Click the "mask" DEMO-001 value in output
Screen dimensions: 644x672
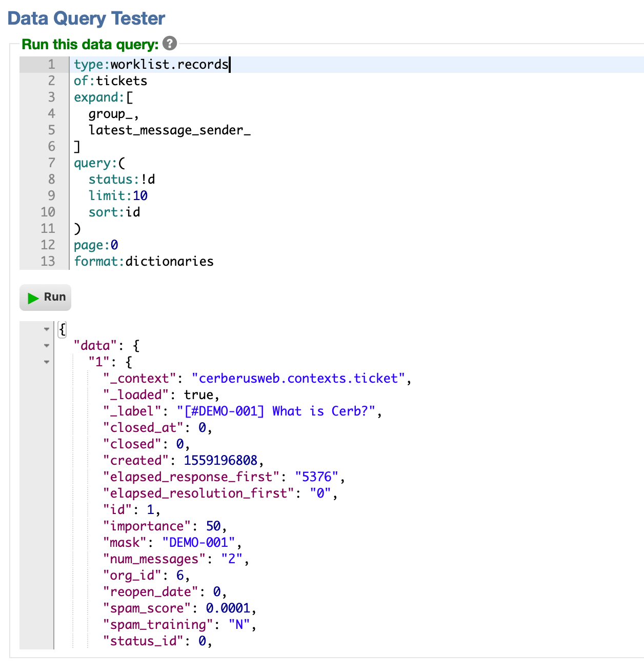[x=198, y=543]
